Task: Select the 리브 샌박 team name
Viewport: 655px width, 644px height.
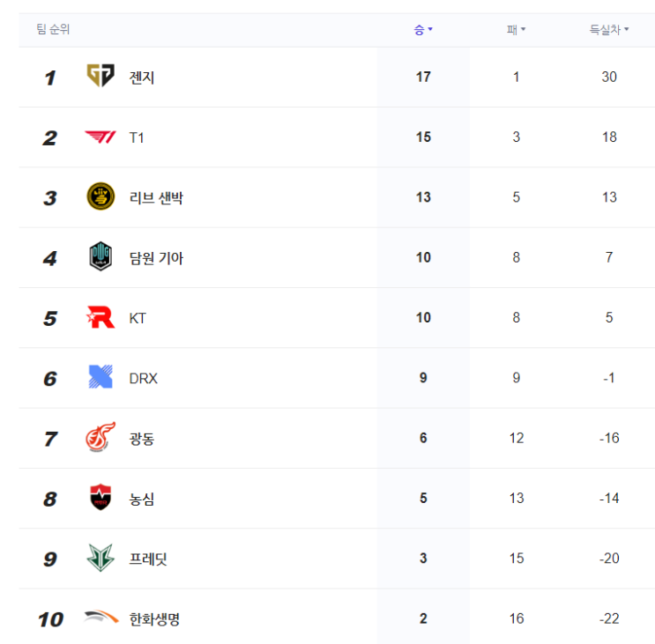Action: coord(156,198)
